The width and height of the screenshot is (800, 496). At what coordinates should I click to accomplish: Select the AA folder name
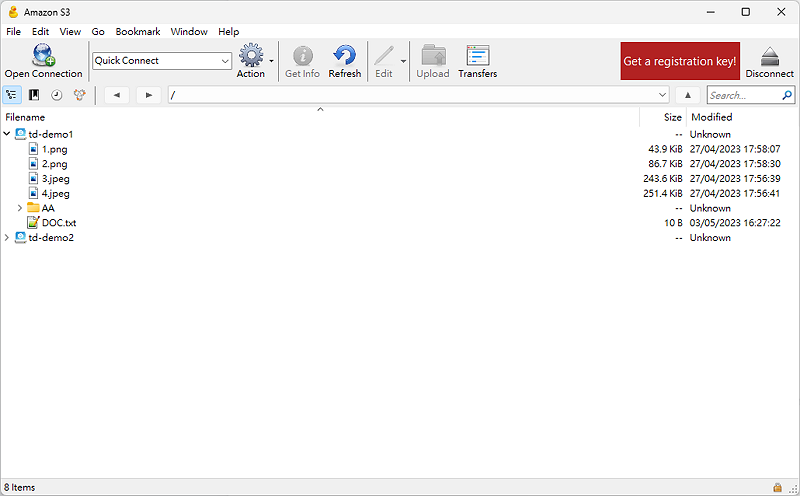48,208
